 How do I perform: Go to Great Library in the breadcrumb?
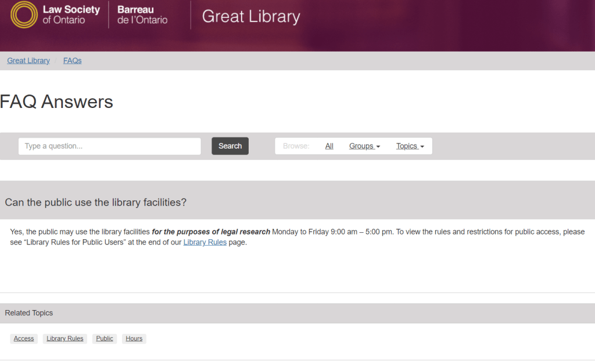(28, 60)
